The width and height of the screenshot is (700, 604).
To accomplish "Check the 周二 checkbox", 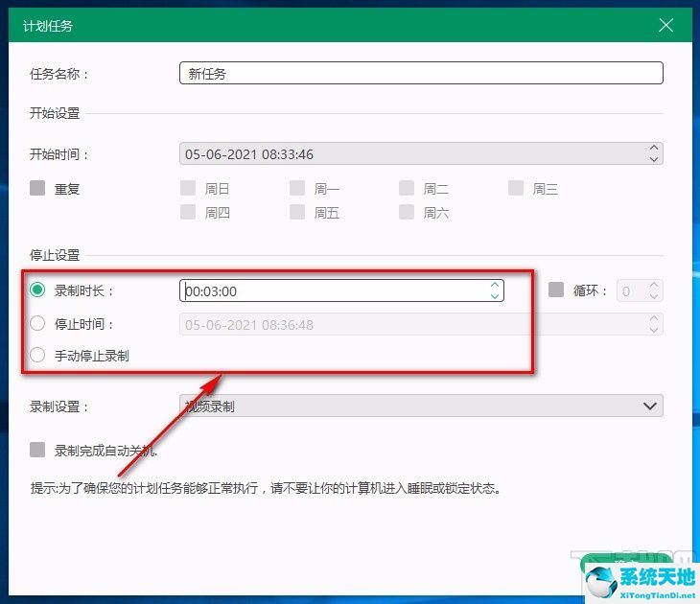I will point(407,188).
